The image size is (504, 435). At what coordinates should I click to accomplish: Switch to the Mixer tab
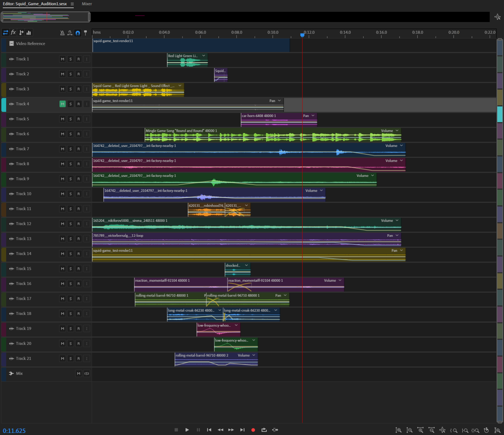(87, 4)
